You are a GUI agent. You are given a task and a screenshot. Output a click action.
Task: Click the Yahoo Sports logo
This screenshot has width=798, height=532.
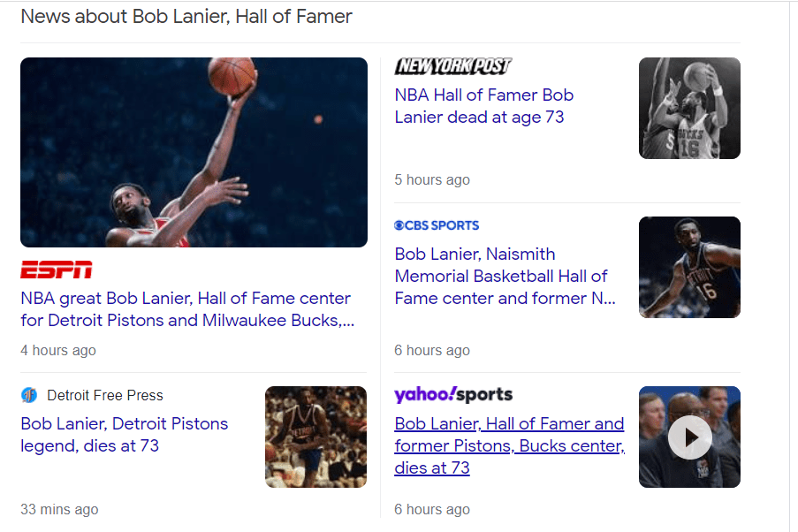point(452,394)
